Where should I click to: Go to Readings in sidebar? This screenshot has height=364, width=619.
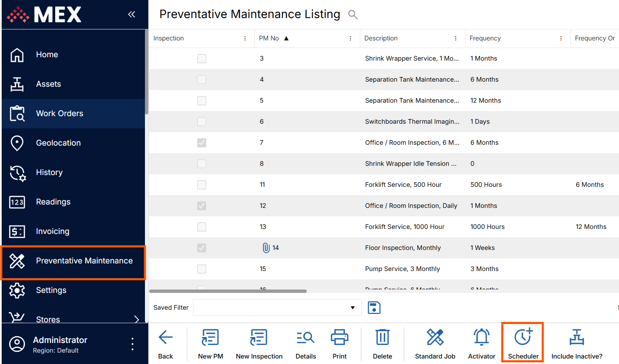coord(53,202)
